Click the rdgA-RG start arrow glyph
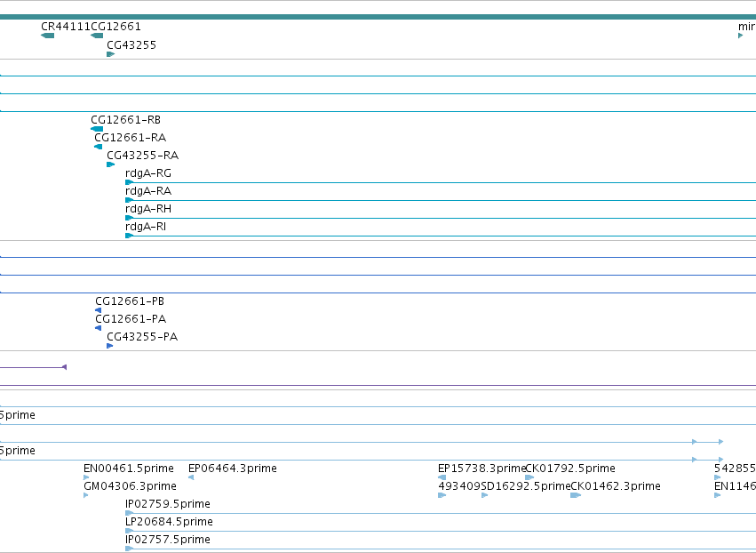The height and width of the screenshot is (553, 756). [x=129, y=182]
